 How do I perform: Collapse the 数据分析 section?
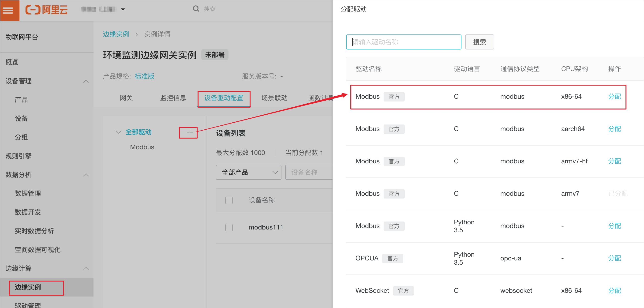(86, 175)
